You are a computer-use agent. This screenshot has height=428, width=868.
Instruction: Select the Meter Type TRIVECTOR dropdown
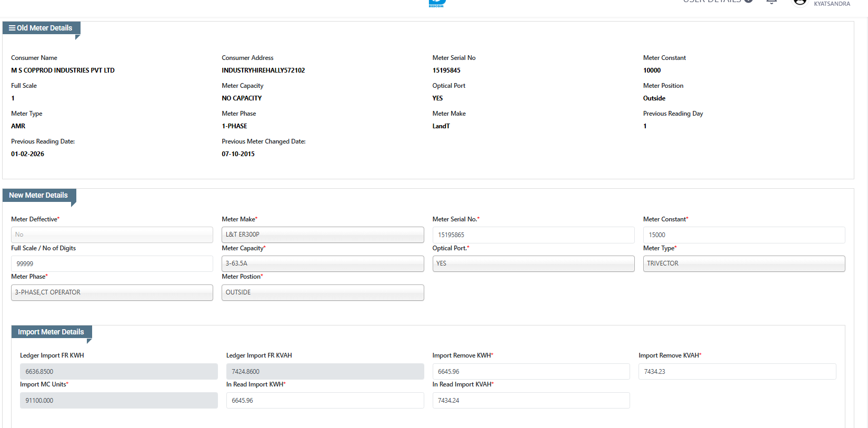pos(743,263)
